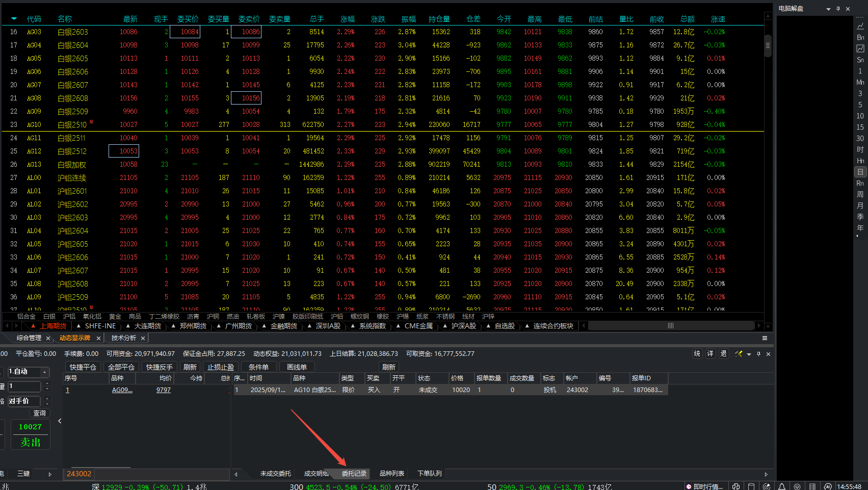Pin the trading panel with pushpin icon
This screenshot has height=490, width=868.
pyautogui.click(x=758, y=354)
